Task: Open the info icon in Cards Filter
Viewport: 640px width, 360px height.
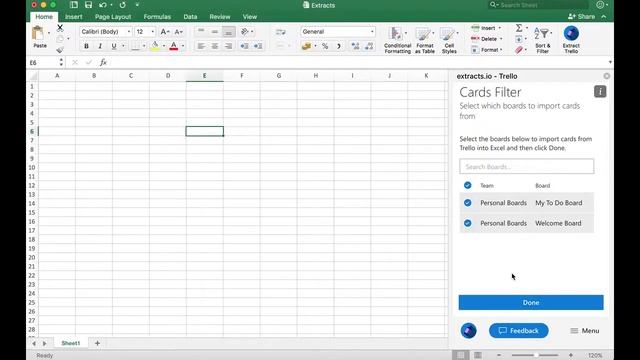Action: click(x=600, y=91)
